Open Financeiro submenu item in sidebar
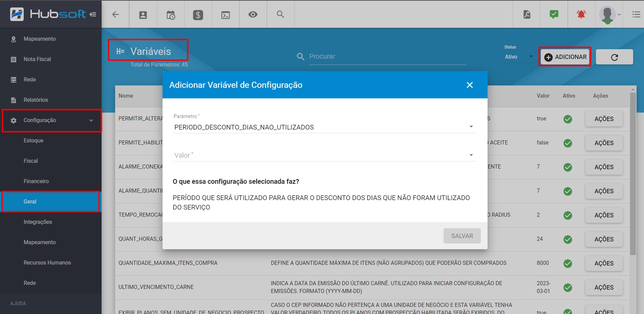The height and width of the screenshot is (314, 644). tap(36, 181)
